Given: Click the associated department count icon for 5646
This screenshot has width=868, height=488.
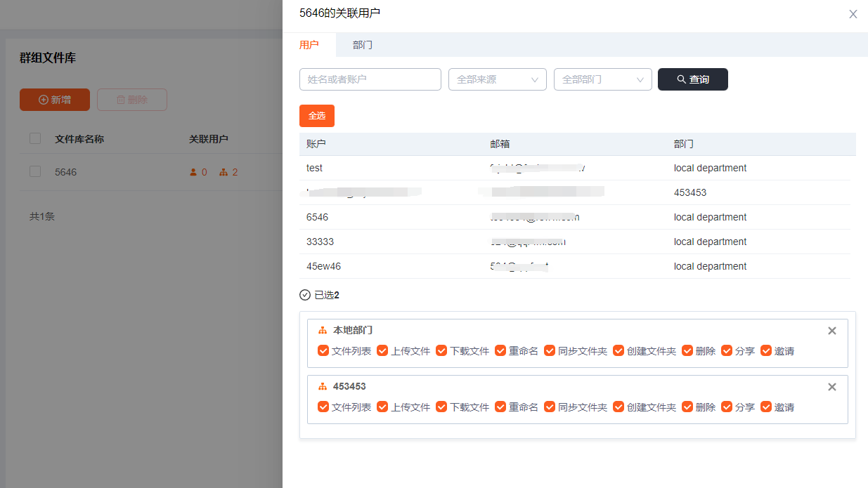Looking at the screenshot, I should point(224,172).
